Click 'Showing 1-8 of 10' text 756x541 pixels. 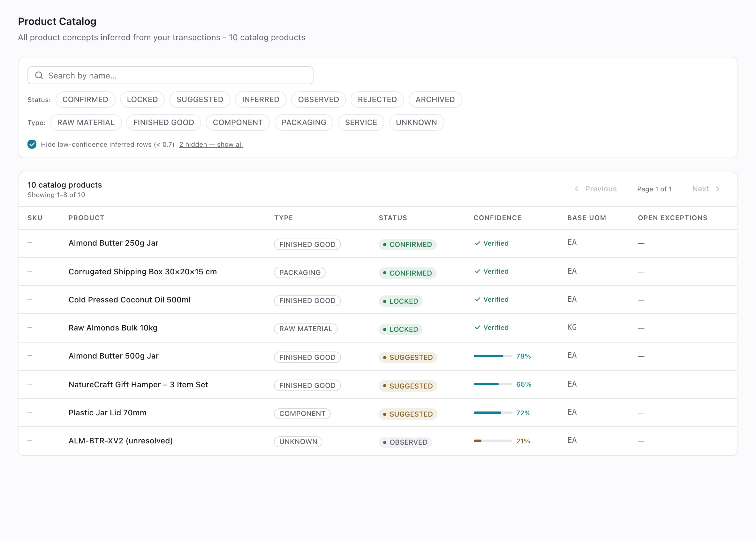[56, 195]
